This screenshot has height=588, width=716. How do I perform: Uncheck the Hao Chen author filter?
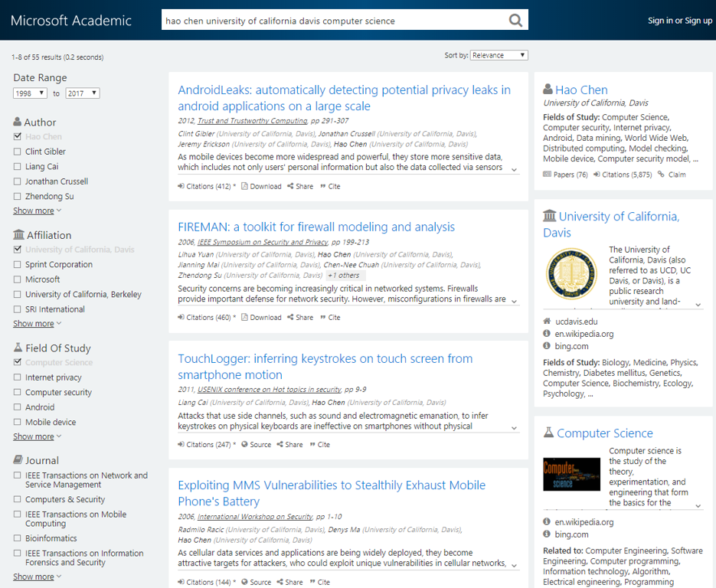click(17, 136)
